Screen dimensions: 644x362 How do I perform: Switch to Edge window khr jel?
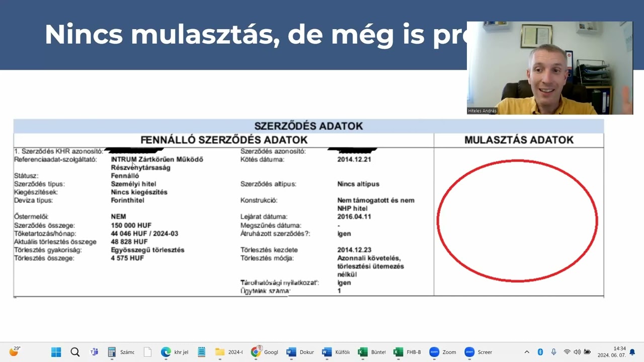(175, 352)
